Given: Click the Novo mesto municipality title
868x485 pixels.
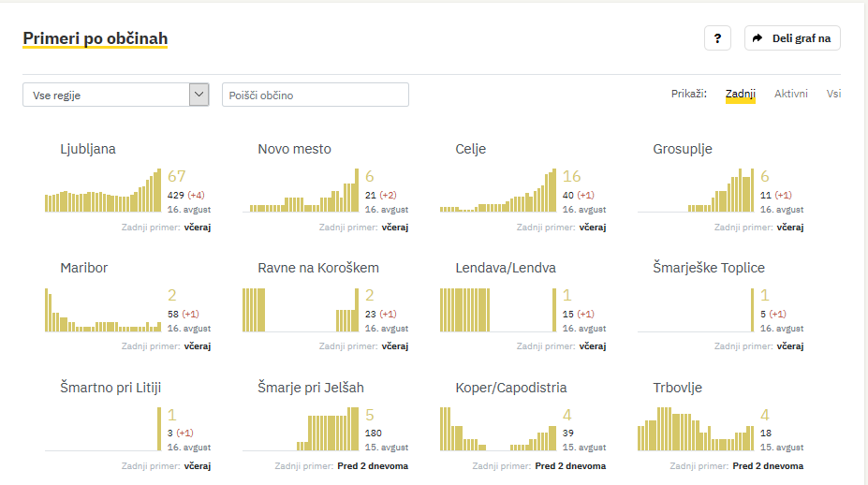Looking at the screenshot, I should pyautogui.click(x=295, y=149).
